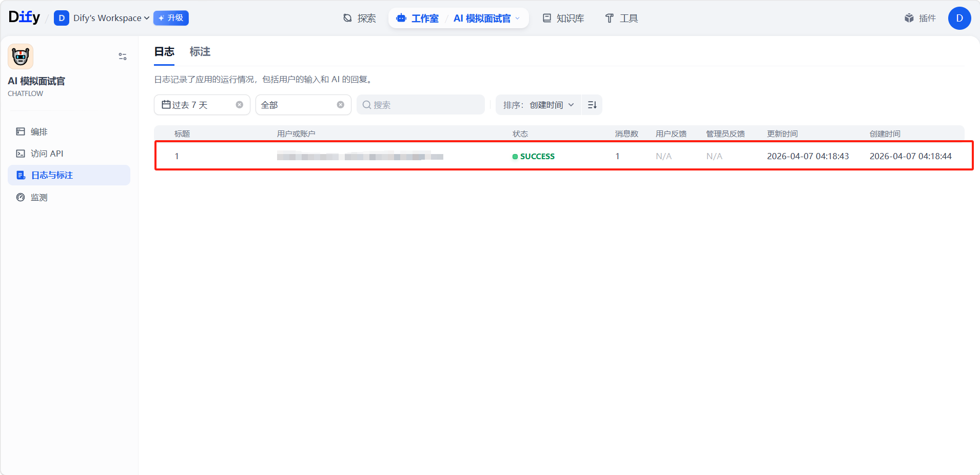980x475 pixels.
Task: Click the 升级 upgrade button
Action: 171,18
